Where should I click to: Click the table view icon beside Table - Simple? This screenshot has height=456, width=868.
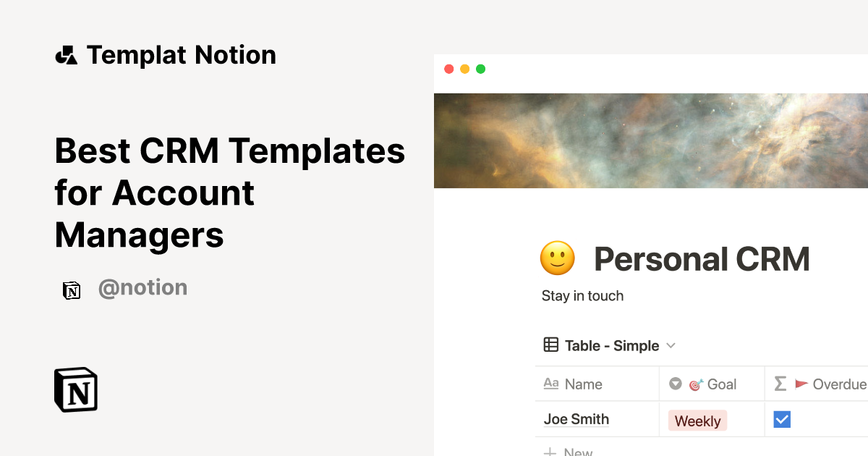tap(551, 345)
